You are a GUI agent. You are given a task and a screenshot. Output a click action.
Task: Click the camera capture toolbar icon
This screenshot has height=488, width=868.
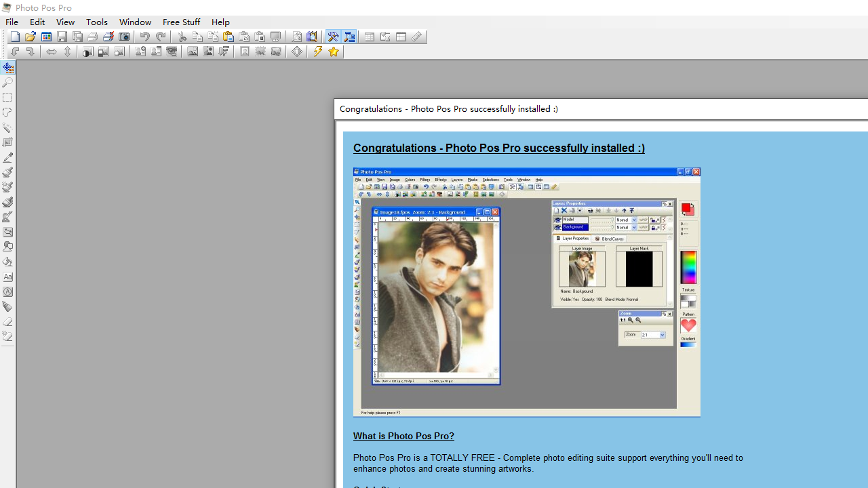(125, 37)
